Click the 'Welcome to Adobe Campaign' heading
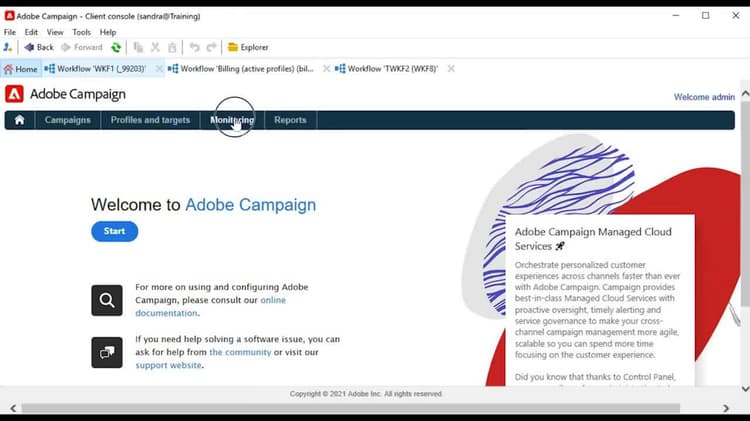 point(203,205)
